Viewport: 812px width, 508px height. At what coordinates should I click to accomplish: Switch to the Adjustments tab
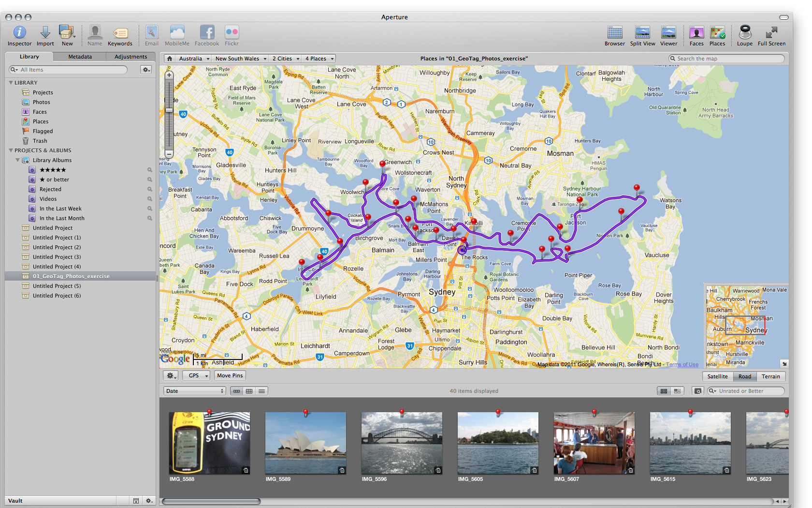pos(130,57)
